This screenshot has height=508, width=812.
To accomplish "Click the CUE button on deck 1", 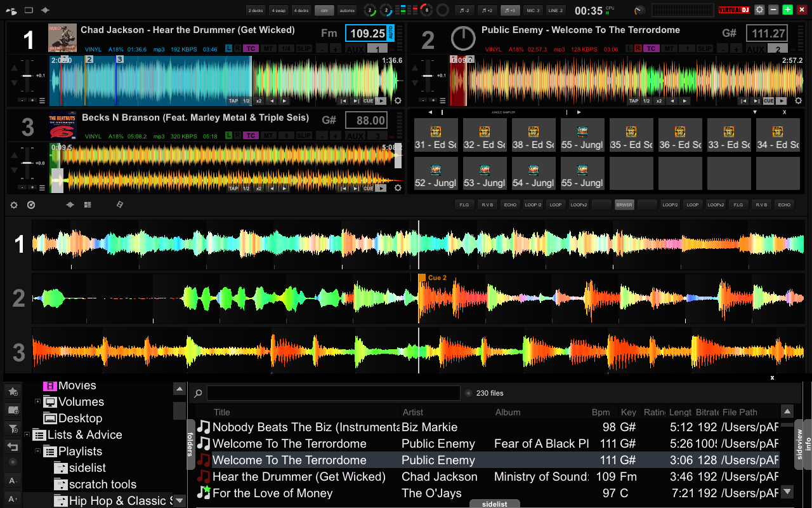I will [x=368, y=101].
